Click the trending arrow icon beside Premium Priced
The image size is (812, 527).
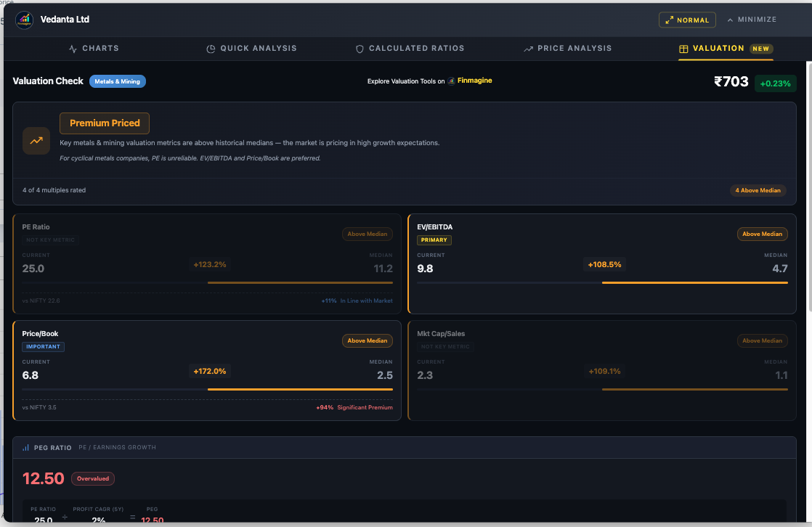pos(36,141)
